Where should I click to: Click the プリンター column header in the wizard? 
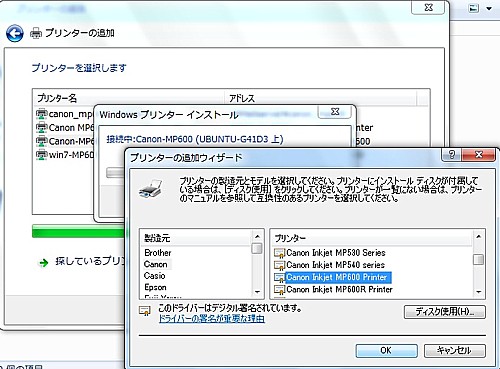coord(372,238)
